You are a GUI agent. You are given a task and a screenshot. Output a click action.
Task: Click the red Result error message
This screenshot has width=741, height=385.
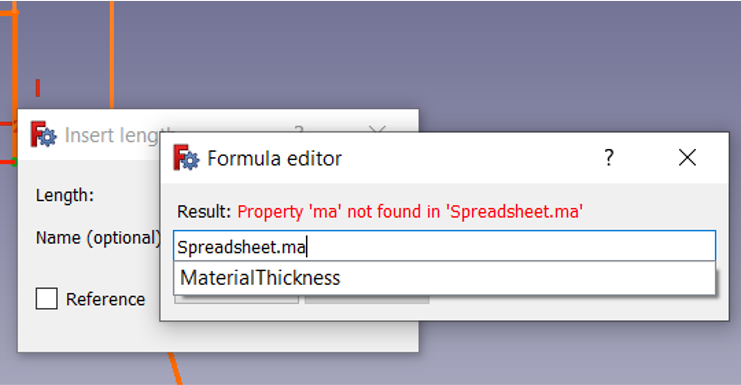410,212
